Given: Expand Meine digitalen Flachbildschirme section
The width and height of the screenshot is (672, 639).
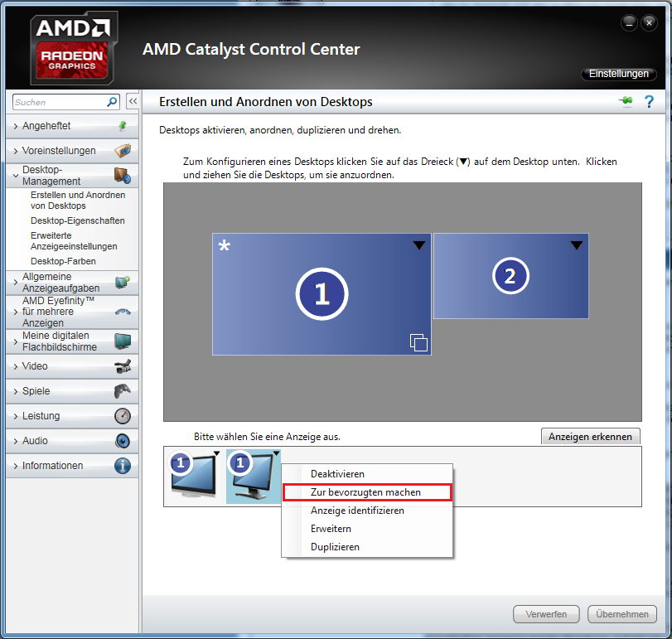Looking at the screenshot, I should (x=16, y=341).
